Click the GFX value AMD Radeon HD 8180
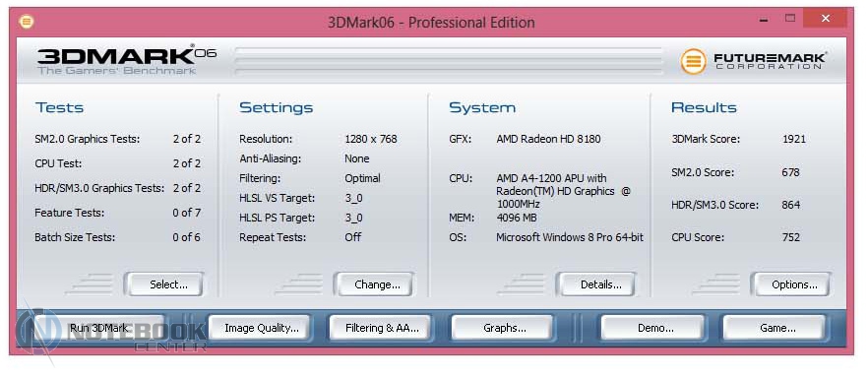 pos(548,139)
